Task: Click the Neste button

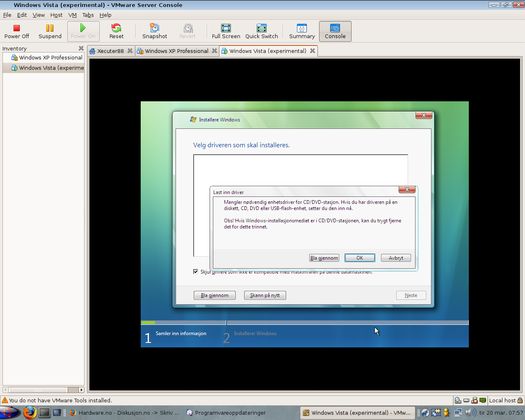Action: click(411, 295)
